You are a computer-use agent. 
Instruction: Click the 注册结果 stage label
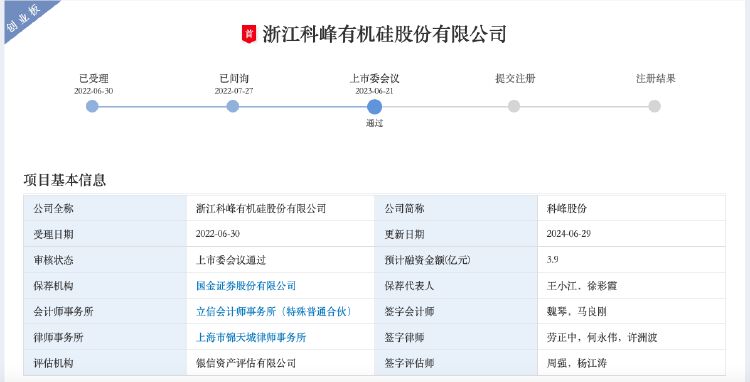[656, 78]
